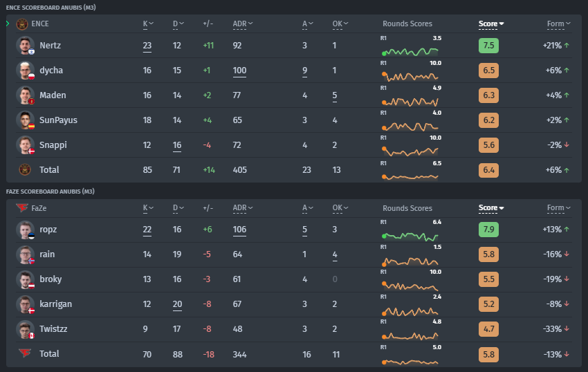Open broky player profile link

(50, 279)
